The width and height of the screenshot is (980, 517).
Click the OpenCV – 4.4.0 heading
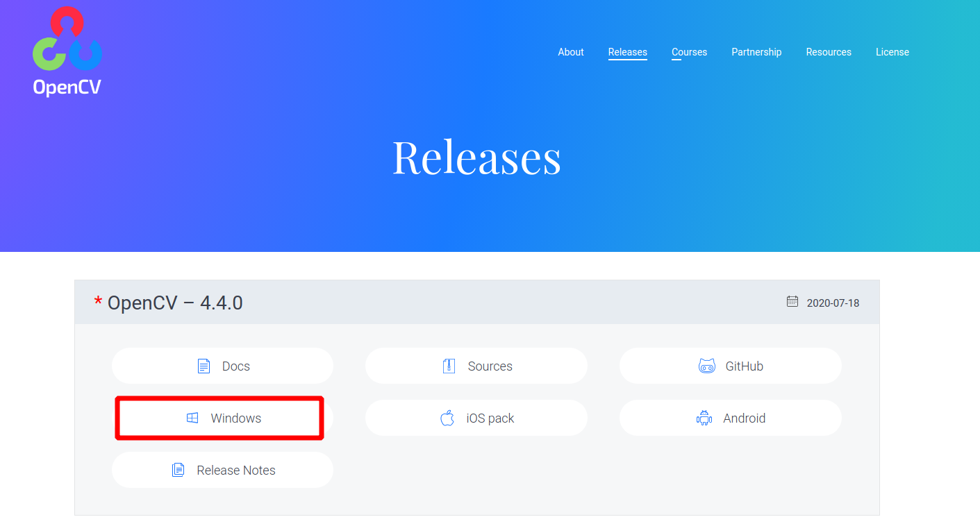tap(175, 303)
